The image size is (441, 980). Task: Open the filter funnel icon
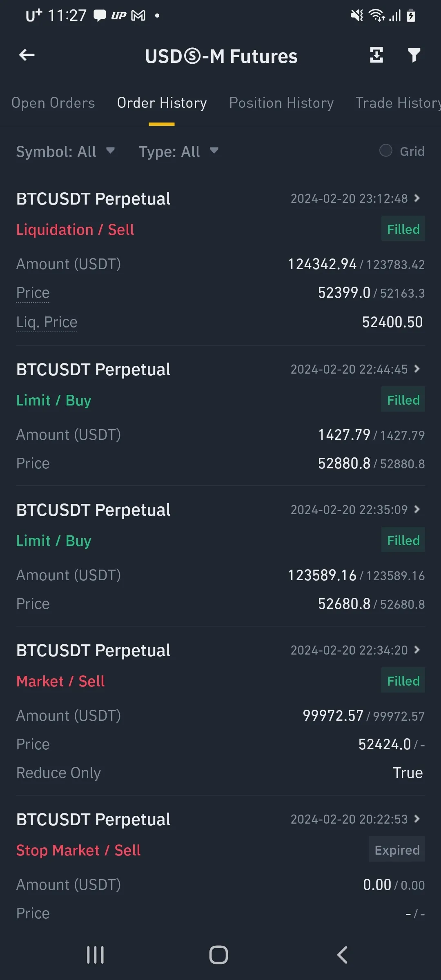[414, 55]
